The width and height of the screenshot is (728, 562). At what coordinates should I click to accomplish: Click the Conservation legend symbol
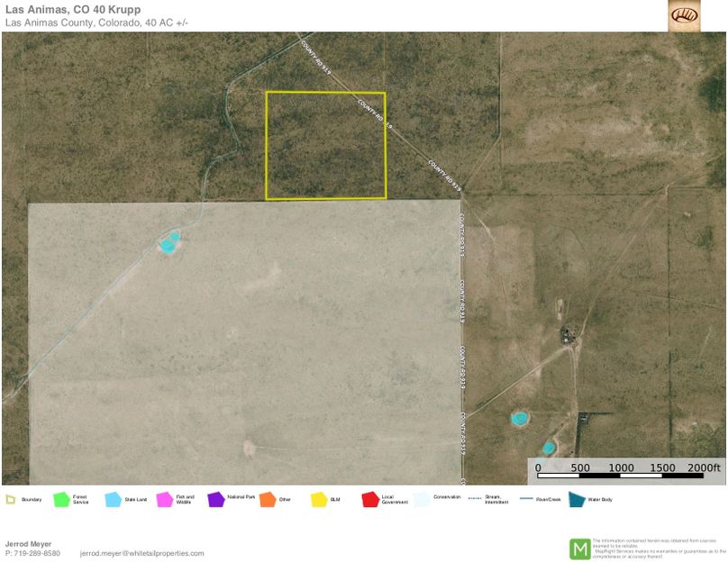pyautogui.click(x=422, y=500)
